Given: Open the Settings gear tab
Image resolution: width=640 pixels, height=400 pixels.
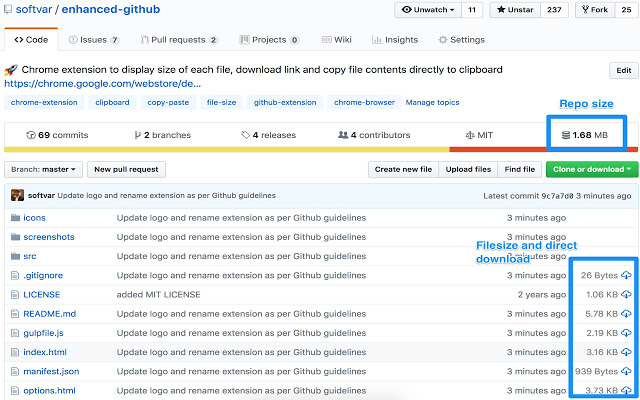Looking at the screenshot, I should pyautogui.click(x=461, y=40).
